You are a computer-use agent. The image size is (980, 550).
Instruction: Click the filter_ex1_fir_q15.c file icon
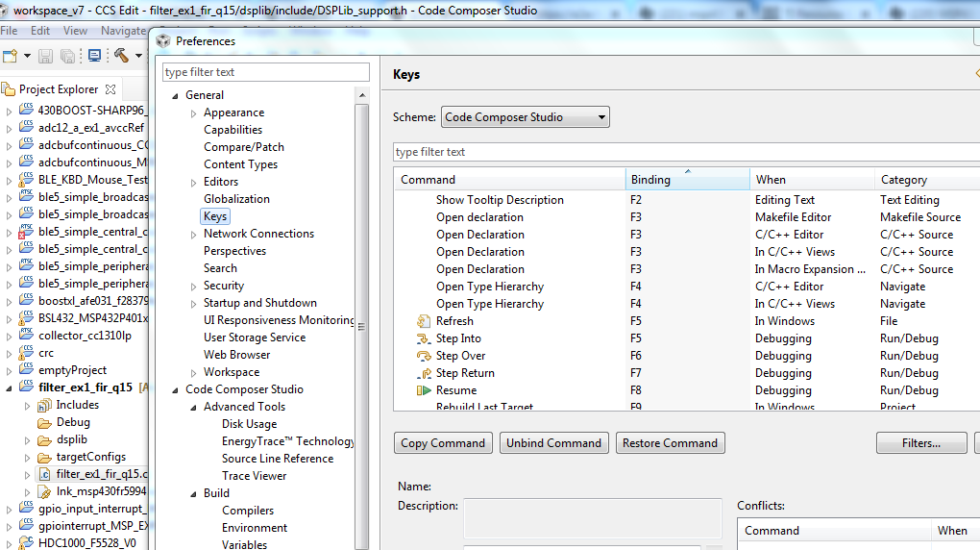44,474
